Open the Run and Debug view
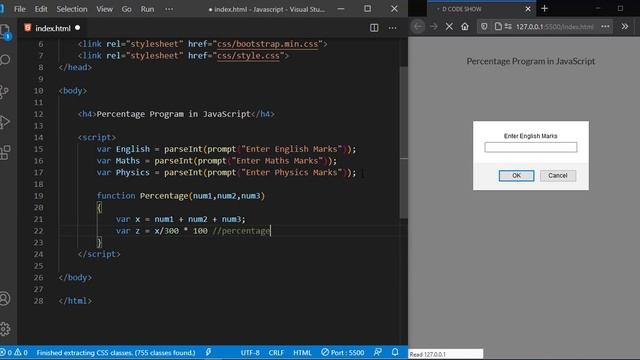The height and width of the screenshot is (360, 640). (x=5, y=122)
